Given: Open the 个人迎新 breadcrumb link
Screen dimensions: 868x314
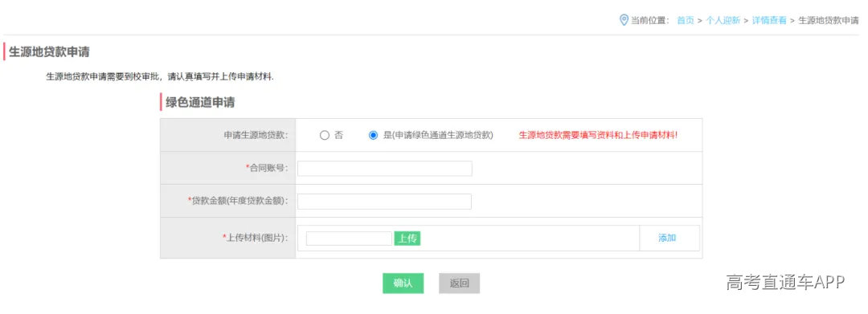Looking at the screenshot, I should click(723, 20).
